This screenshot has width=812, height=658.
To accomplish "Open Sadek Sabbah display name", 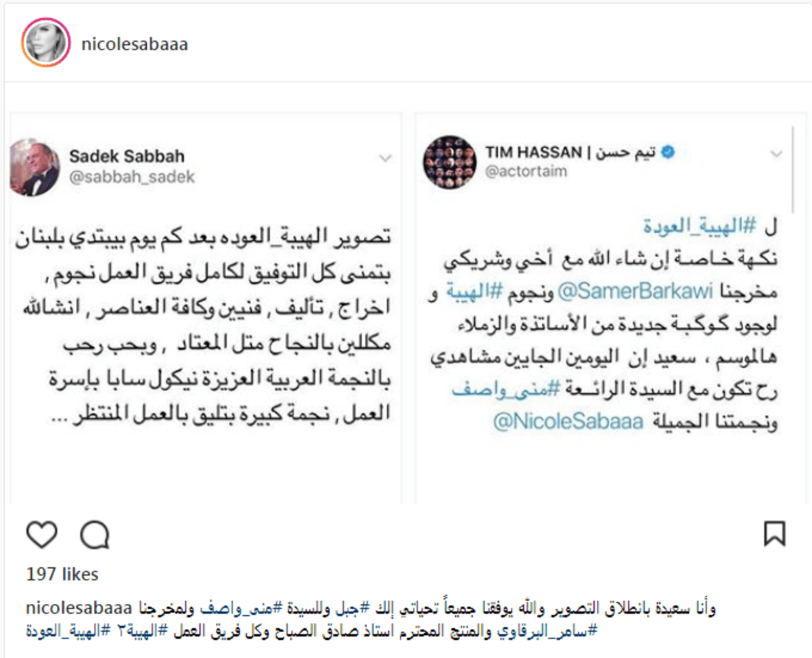I will [x=127, y=156].
